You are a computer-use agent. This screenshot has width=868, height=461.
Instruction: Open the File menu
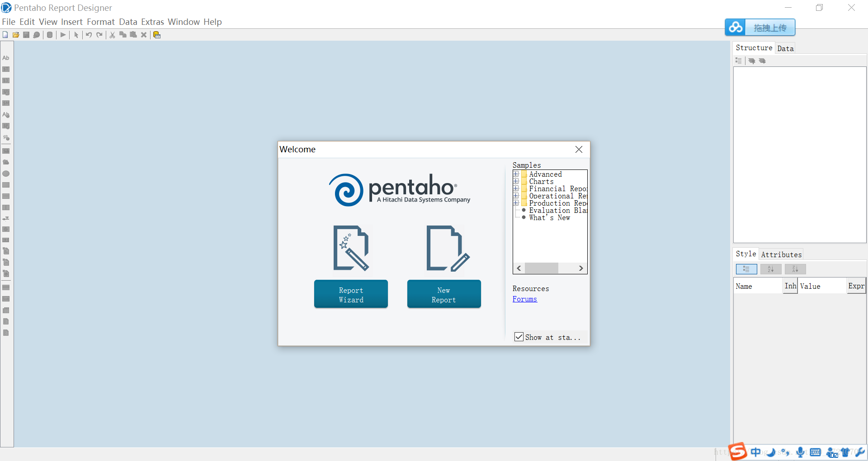(x=9, y=22)
